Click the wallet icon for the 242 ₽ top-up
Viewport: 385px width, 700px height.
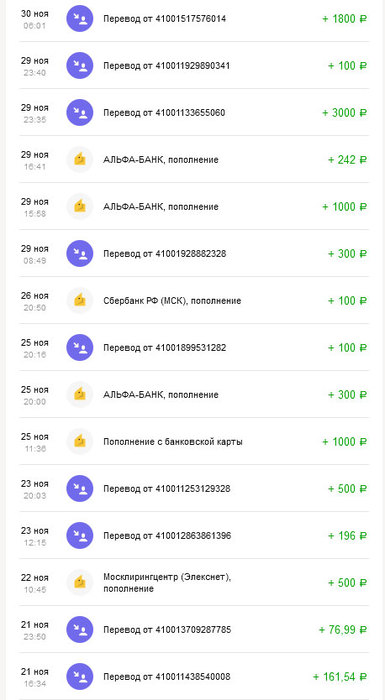[80, 160]
